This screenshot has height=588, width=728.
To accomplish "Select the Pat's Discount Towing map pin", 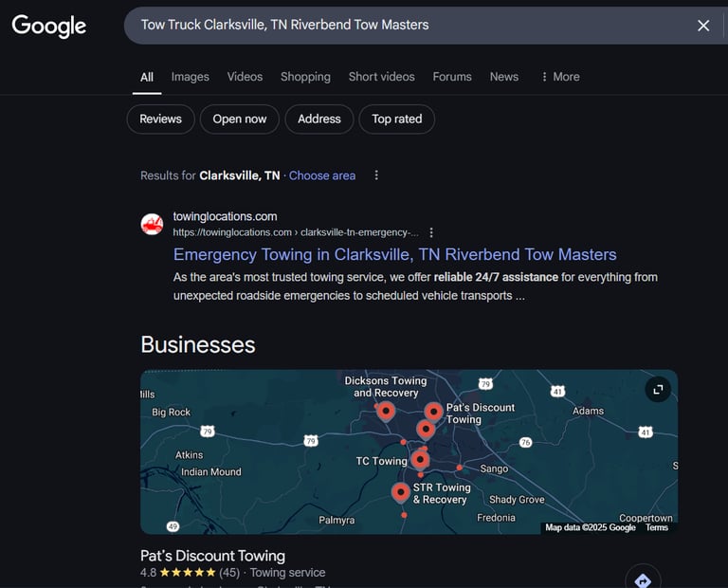I will 433,412.
